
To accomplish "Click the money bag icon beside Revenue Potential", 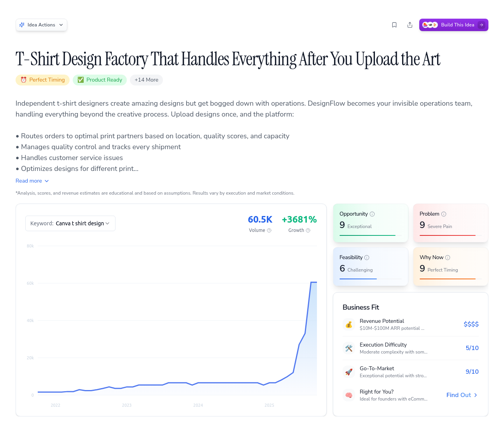I will (349, 324).
